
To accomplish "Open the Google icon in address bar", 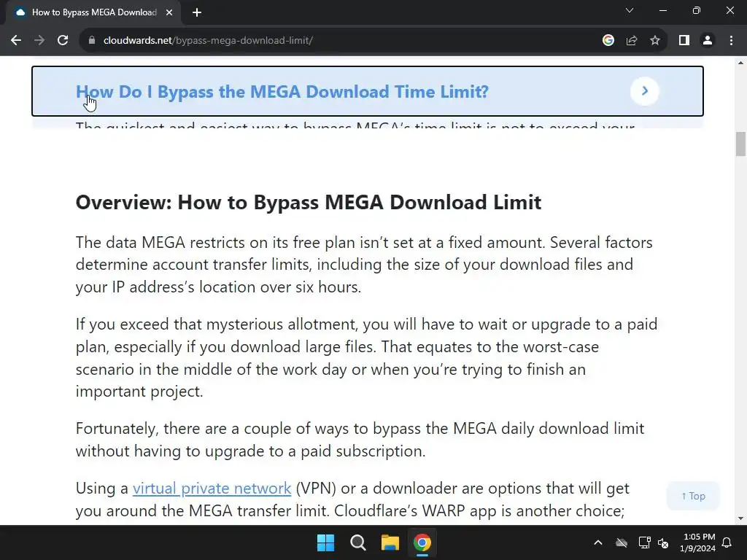I will pos(608,41).
